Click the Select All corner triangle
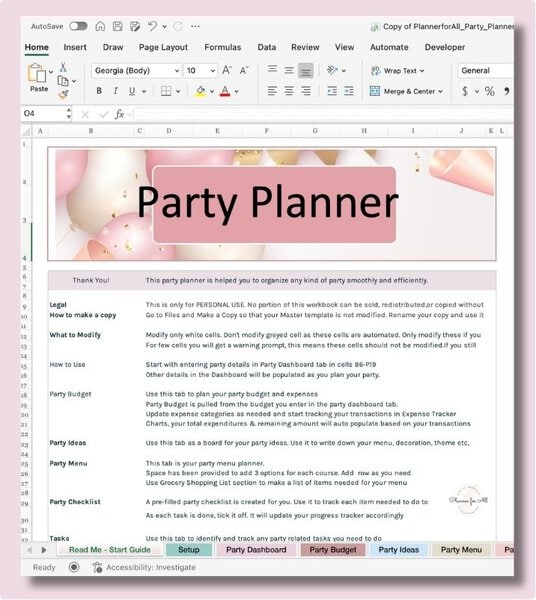This screenshot has width=536, height=600. tap(26, 131)
